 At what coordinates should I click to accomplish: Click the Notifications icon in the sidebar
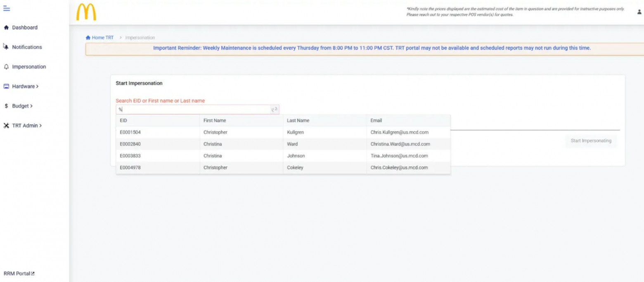coord(6,47)
